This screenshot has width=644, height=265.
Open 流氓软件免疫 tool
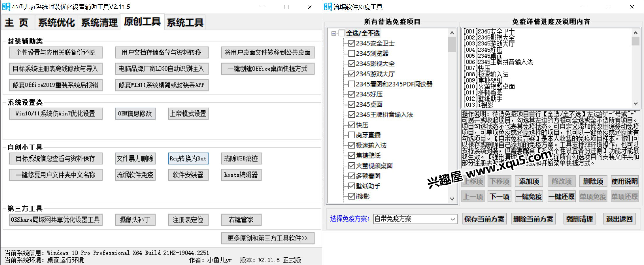135,175
